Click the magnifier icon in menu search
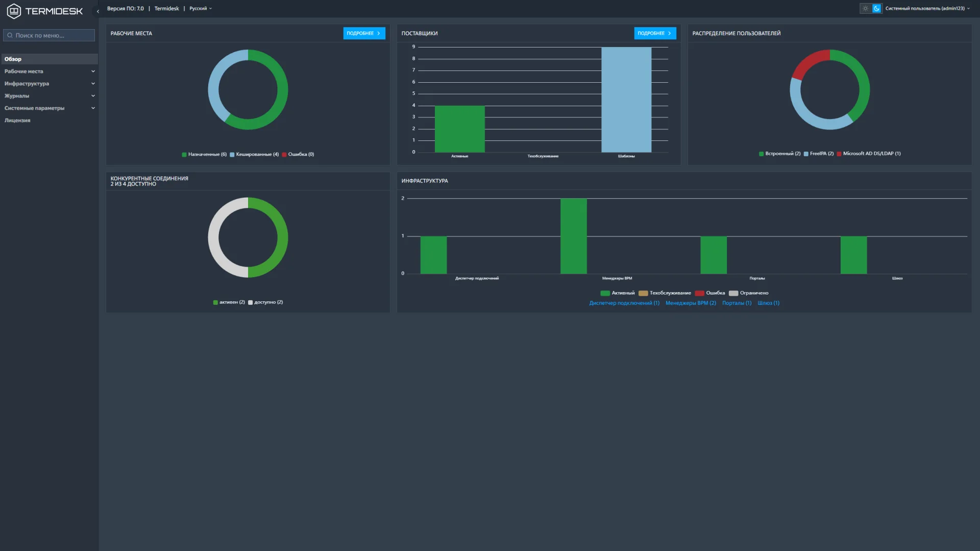Image resolution: width=980 pixels, height=551 pixels. point(10,35)
